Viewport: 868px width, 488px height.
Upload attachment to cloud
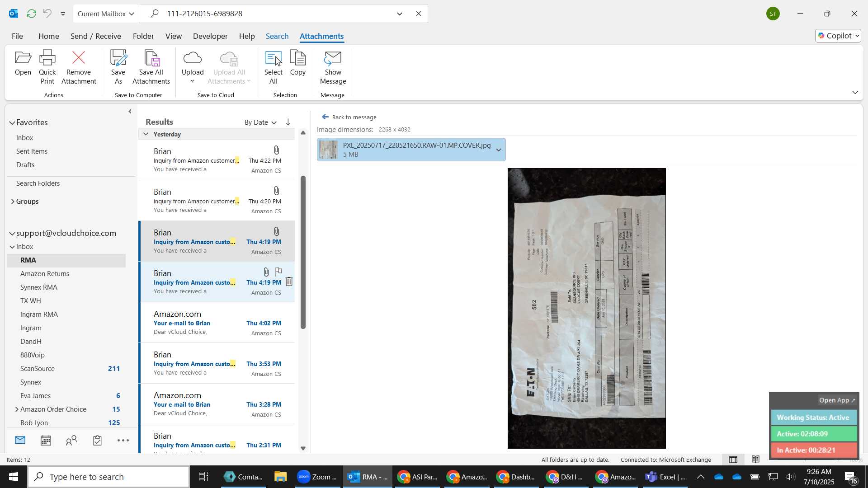tap(193, 67)
